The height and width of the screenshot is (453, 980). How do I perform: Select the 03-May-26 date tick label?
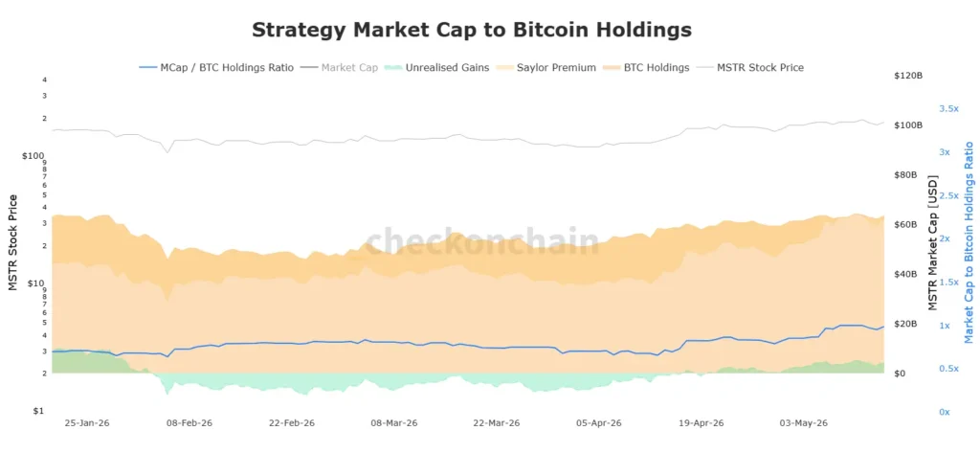(804, 423)
